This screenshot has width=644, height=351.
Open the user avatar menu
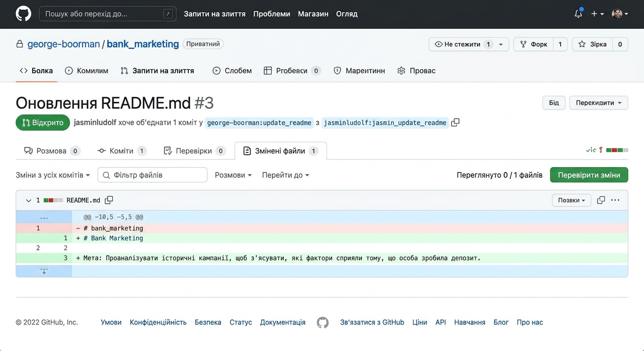[x=620, y=14]
